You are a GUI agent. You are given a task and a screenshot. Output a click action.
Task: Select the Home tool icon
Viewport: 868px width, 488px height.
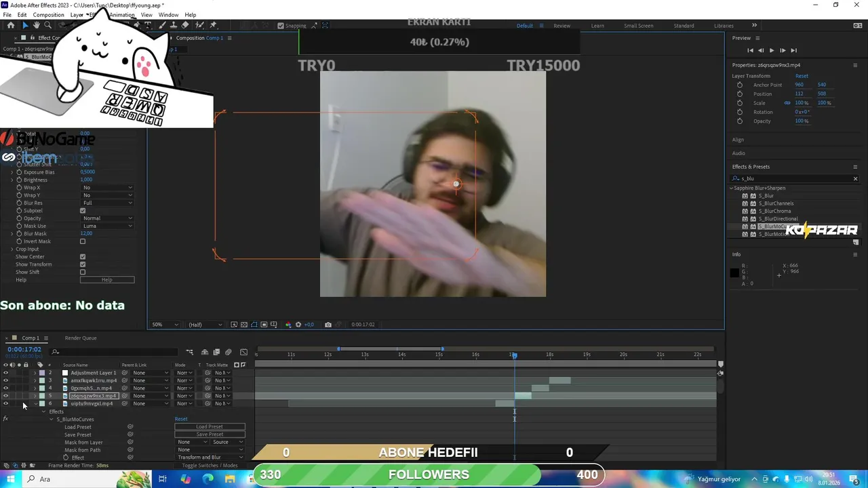coord(10,25)
